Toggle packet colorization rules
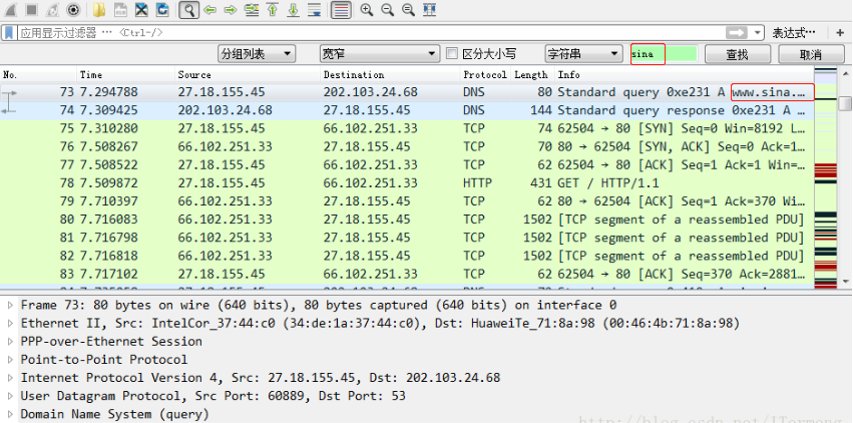 point(341,10)
